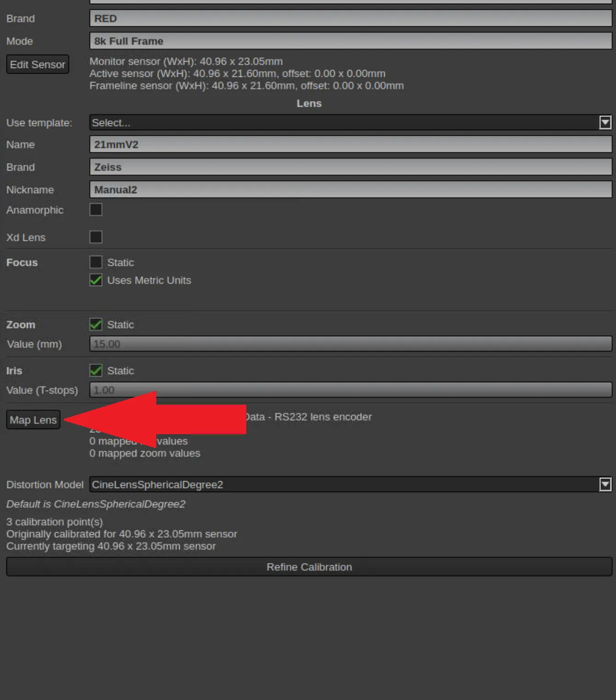The width and height of the screenshot is (616, 700).
Task: Click the Iris Value (T-stops) field
Action: tap(351, 390)
